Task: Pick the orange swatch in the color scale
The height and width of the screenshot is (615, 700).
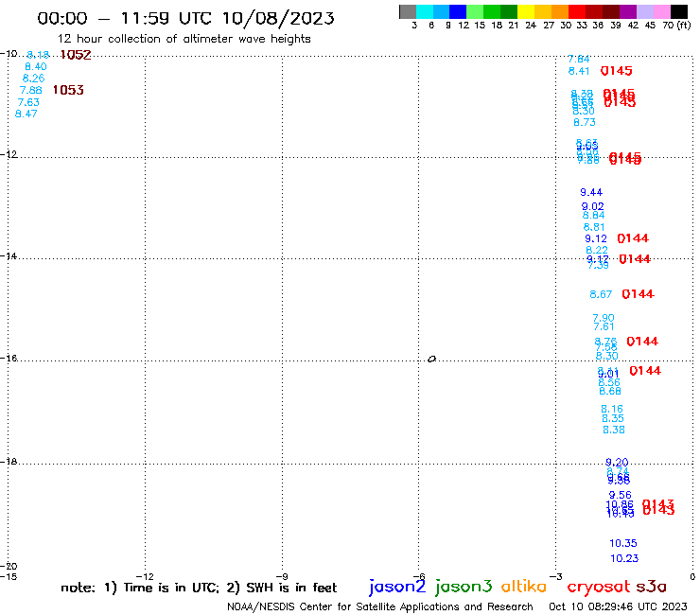Action: click(x=560, y=11)
